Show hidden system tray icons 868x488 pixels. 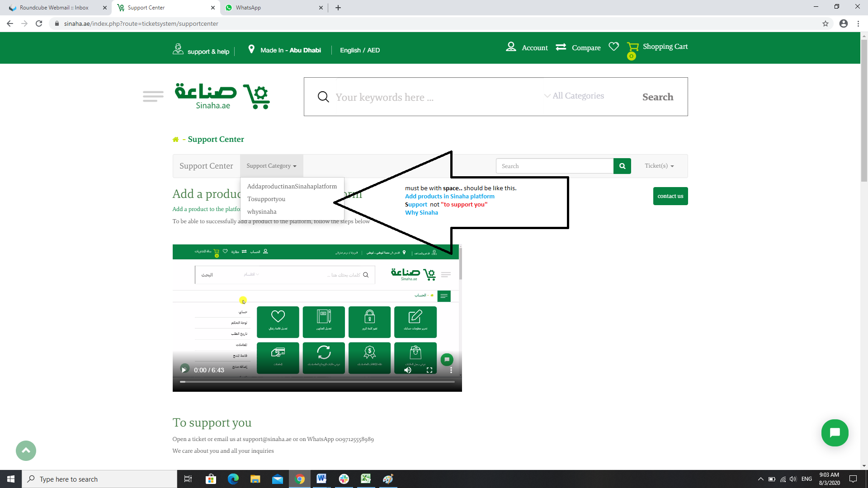pyautogui.click(x=760, y=479)
